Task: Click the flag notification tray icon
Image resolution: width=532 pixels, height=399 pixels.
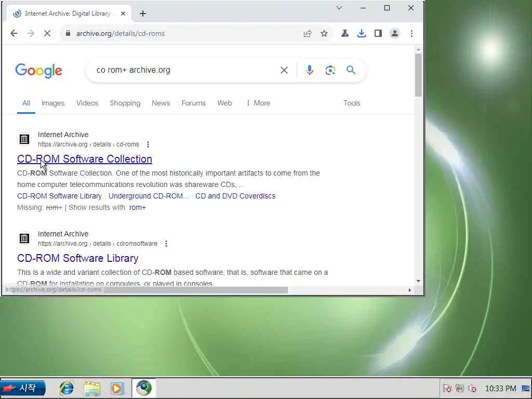Action: (x=447, y=388)
